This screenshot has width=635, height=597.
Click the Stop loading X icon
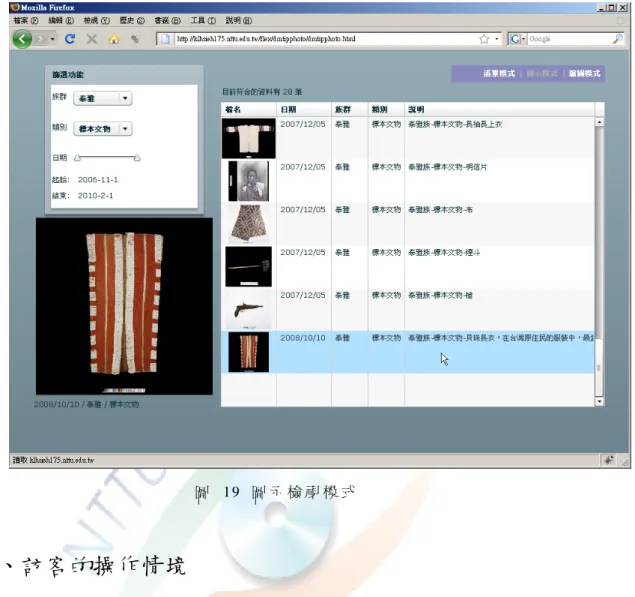(x=92, y=39)
